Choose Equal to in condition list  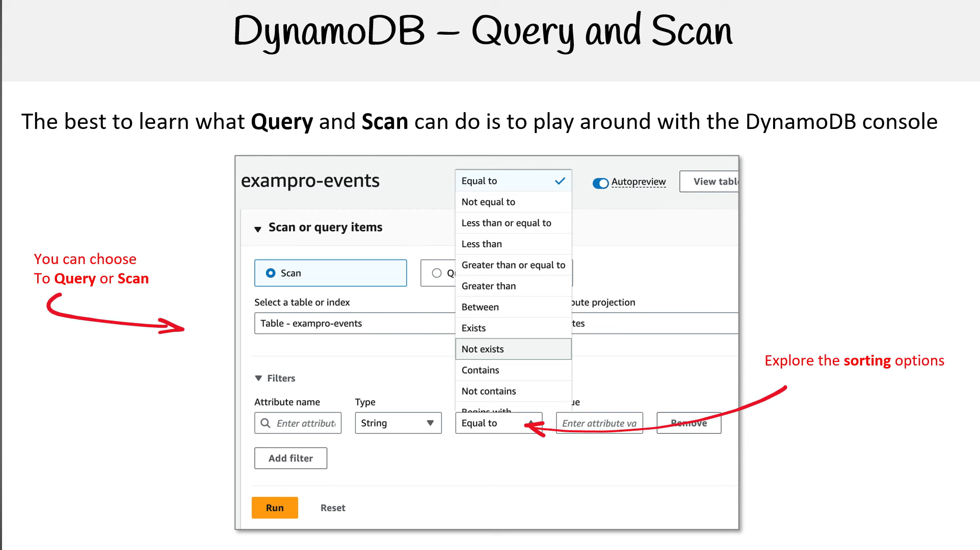(x=513, y=181)
